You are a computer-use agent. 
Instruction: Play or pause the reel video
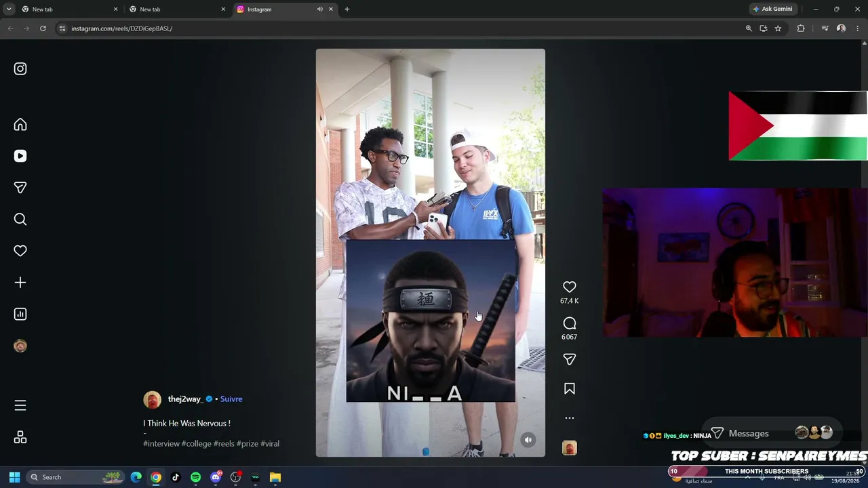430,252
